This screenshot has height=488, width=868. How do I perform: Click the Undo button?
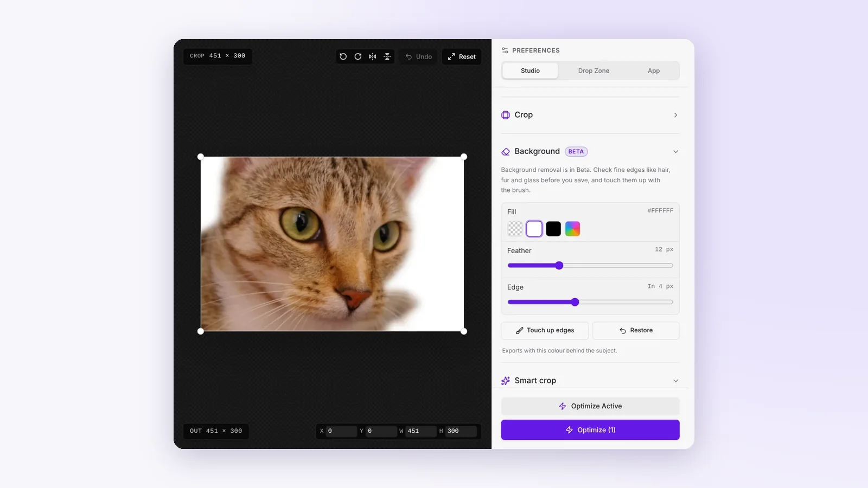419,56
